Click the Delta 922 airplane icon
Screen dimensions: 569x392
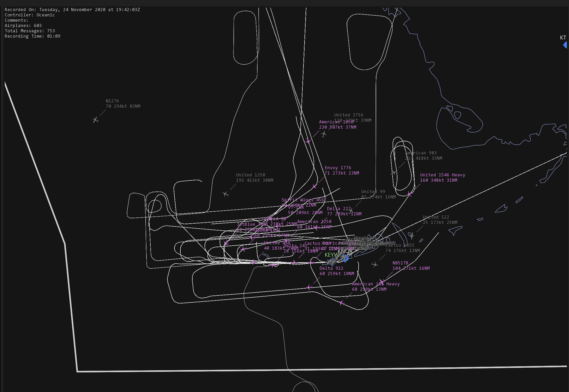click(309, 287)
